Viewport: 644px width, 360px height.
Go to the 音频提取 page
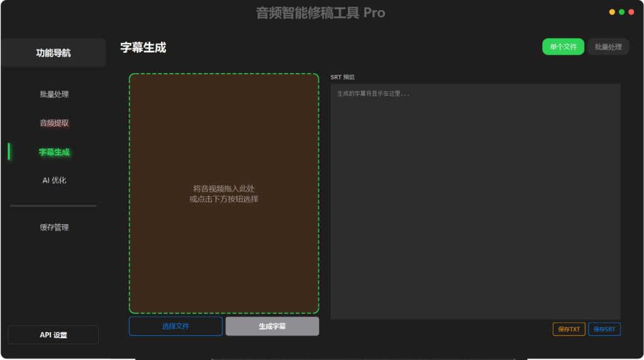point(54,123)
